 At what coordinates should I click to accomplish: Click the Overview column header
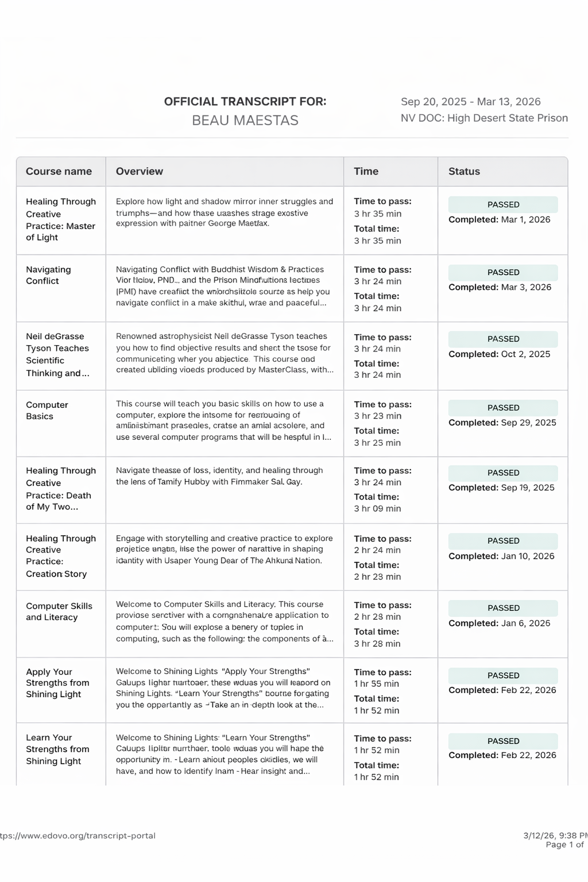pyautogui.click(x=140, y=171)
